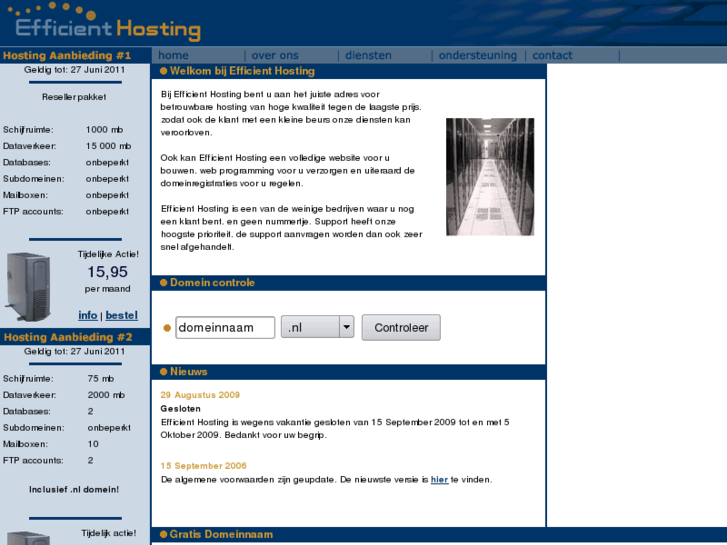The width and height of the screenshot is (727, 545).
Task: Click the datacenter corridor photo
Action: tap(490, 177)
